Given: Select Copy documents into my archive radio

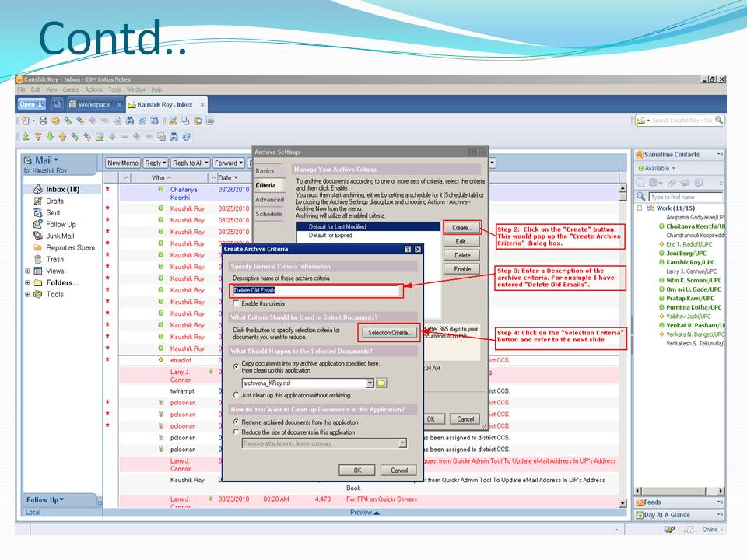Looking at the screenshot, I should [x=236, y=366].
